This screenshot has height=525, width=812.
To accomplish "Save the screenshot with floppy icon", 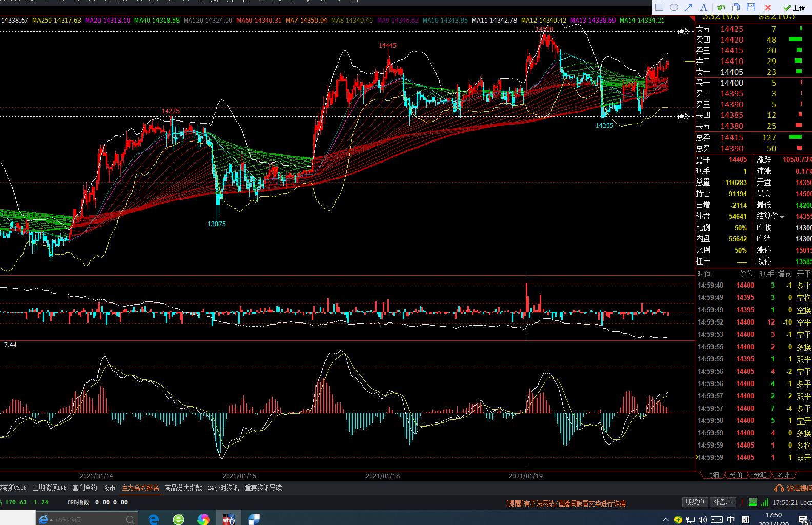I will pyautogui.click(x=751, y=7).
